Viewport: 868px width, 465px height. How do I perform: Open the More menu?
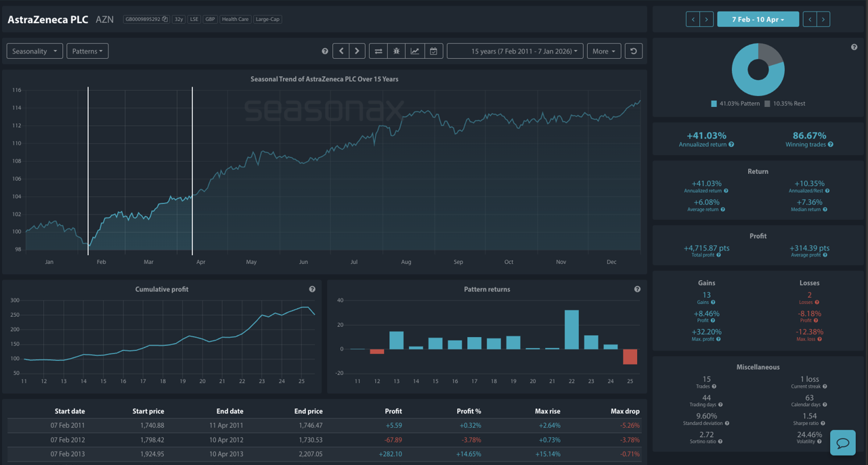tap(603, 51)
